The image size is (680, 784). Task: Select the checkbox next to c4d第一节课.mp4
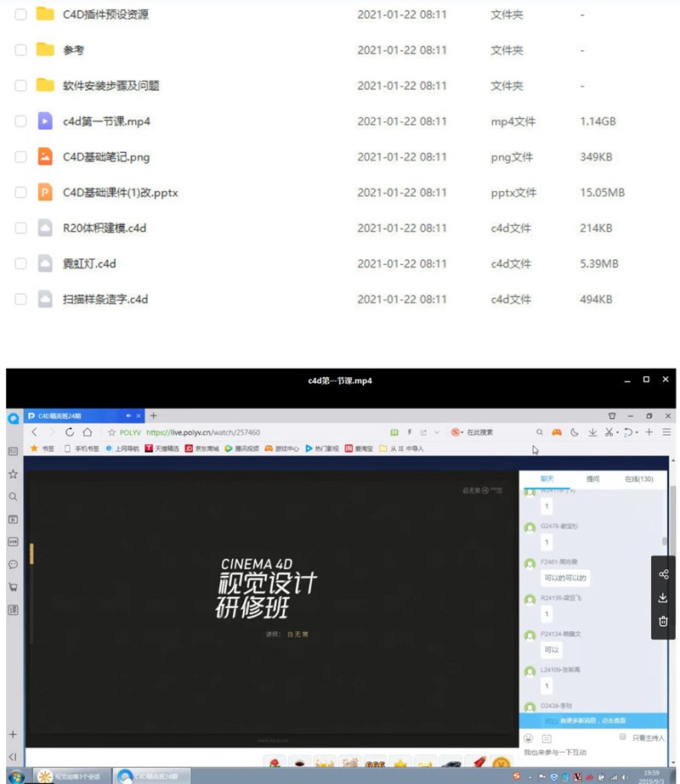[x=20, y=121]
